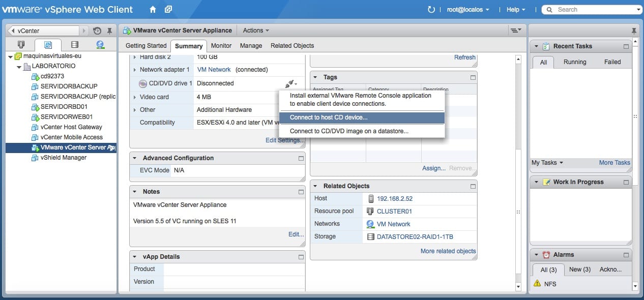644x300 pixels.
Task: Expand the Hard disk 2 row
Action: [x=135, y=57]
